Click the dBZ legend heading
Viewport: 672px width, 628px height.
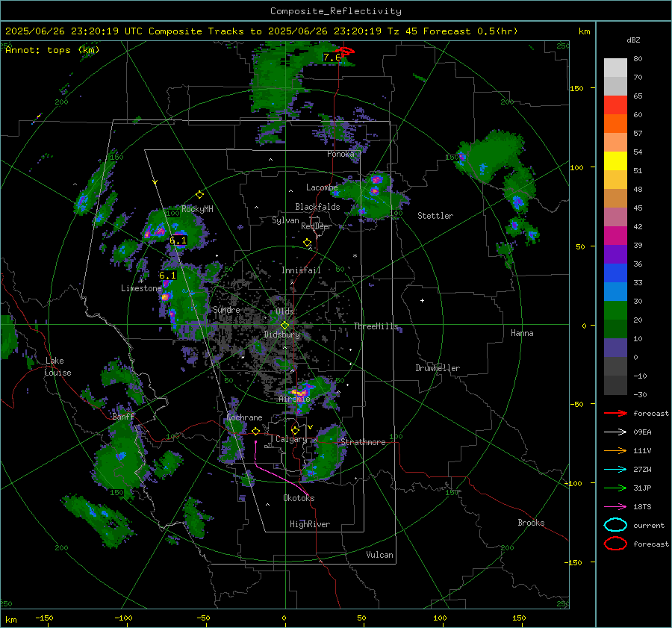tap(633, 40)
